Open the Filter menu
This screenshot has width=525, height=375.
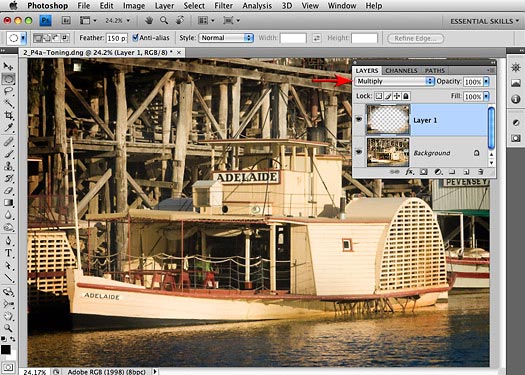[x=223, y=6]
